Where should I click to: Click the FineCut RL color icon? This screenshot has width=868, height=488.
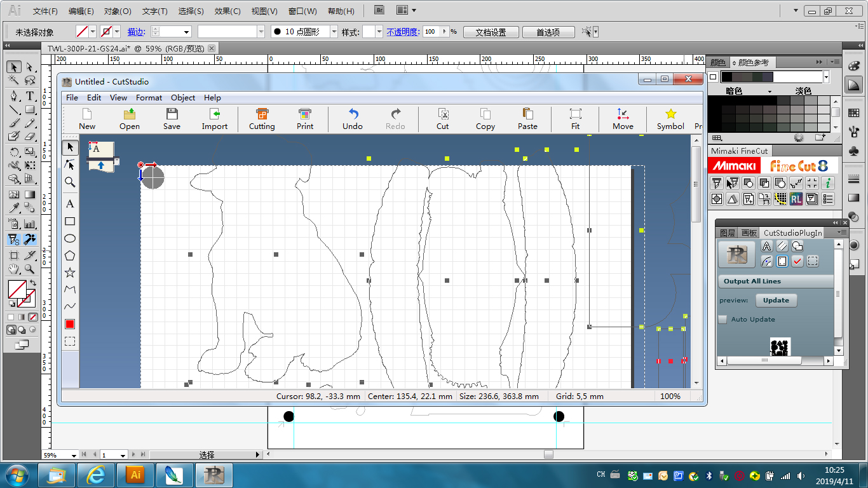point(796,199)
